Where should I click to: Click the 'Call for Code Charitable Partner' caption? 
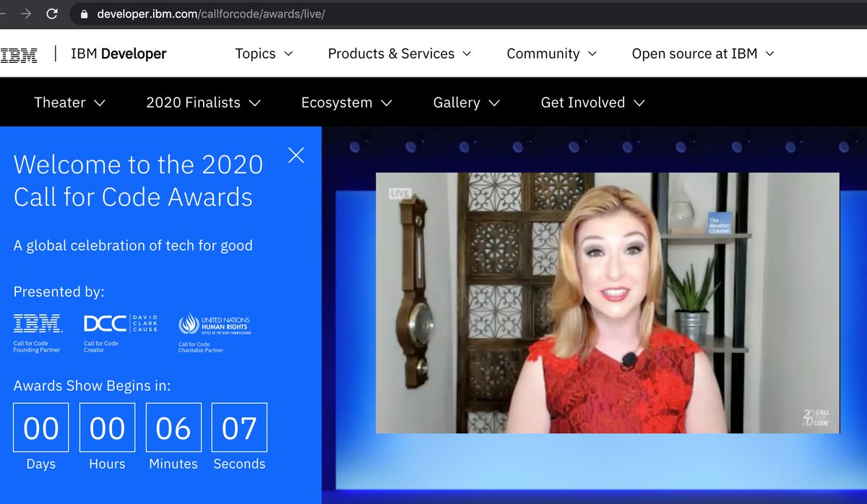pos(201,347)
